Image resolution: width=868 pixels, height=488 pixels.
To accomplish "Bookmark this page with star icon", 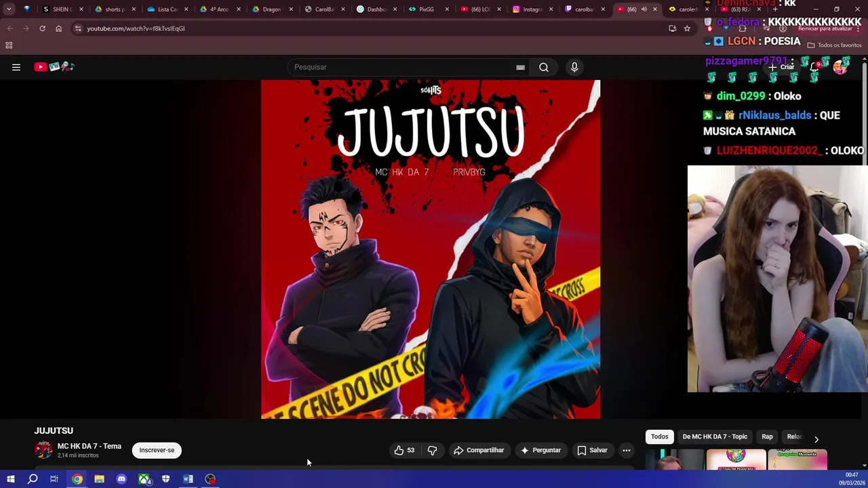I will coord(687,28).
